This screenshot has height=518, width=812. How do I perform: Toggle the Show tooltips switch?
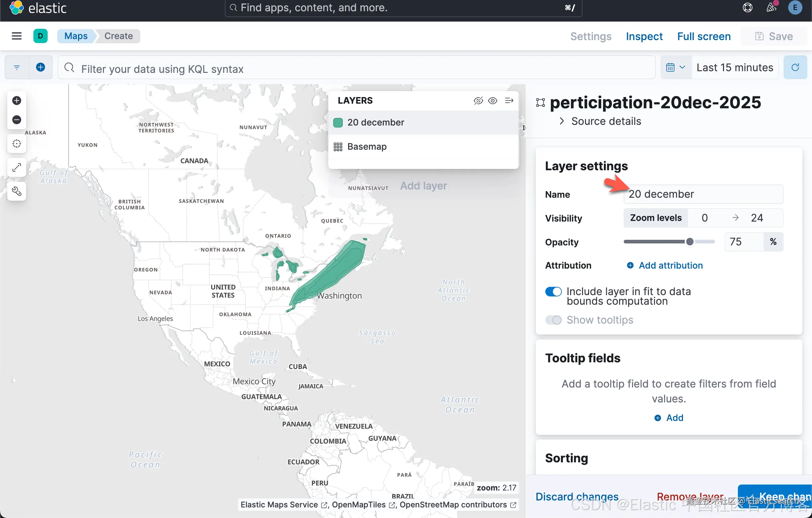(553, 320)
